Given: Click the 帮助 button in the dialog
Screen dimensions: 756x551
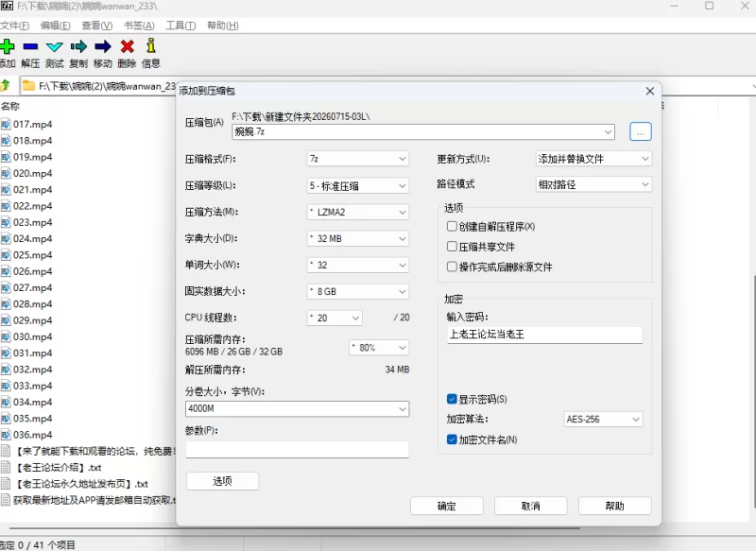Looking at the screenshot, I should (x=615, y=506).
